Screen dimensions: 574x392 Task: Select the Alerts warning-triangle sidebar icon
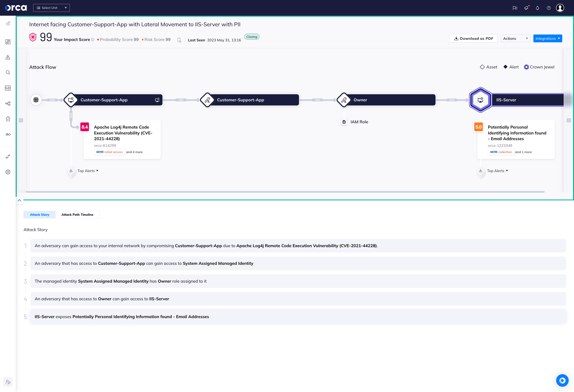click(x=8, y=57)
